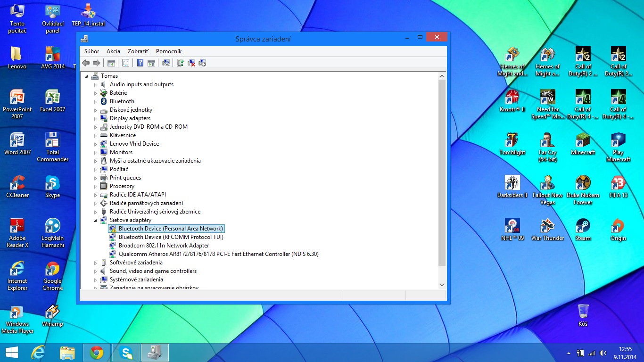The image size is (644, 362).
Task: Select the Softvérové zariadenia category
Action: 136,263
